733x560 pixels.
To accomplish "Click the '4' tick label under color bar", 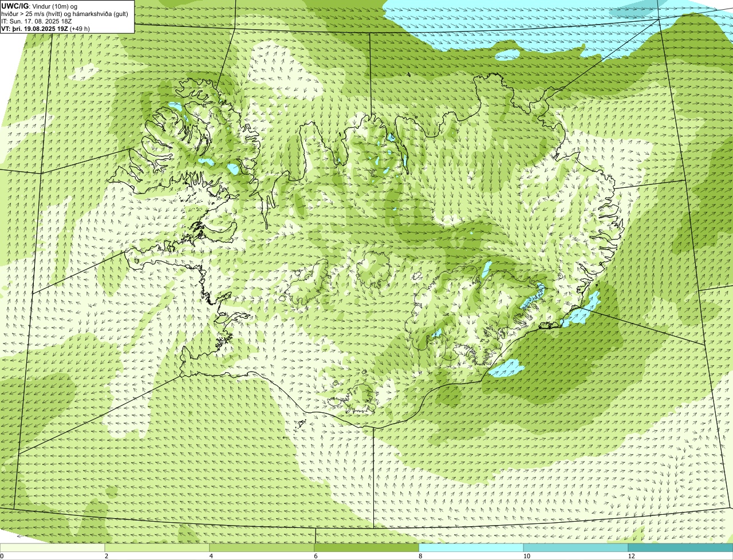I will (x=211, y=556).
